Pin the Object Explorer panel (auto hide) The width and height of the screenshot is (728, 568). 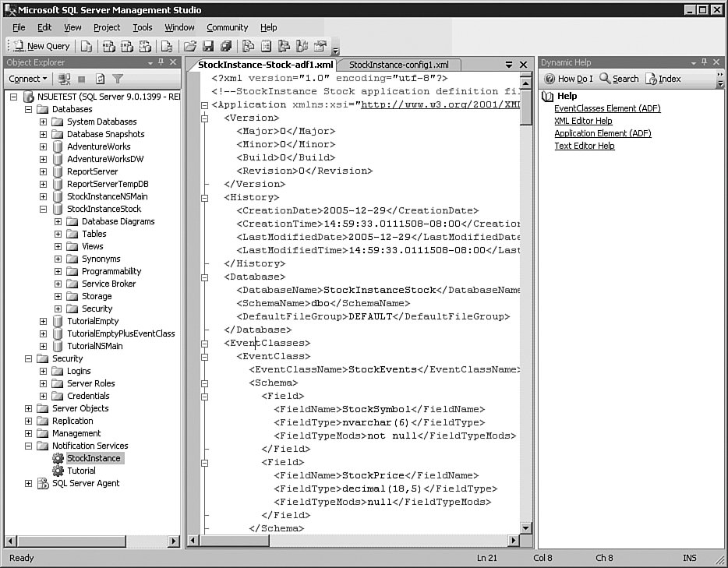click(x=161, y=62)
